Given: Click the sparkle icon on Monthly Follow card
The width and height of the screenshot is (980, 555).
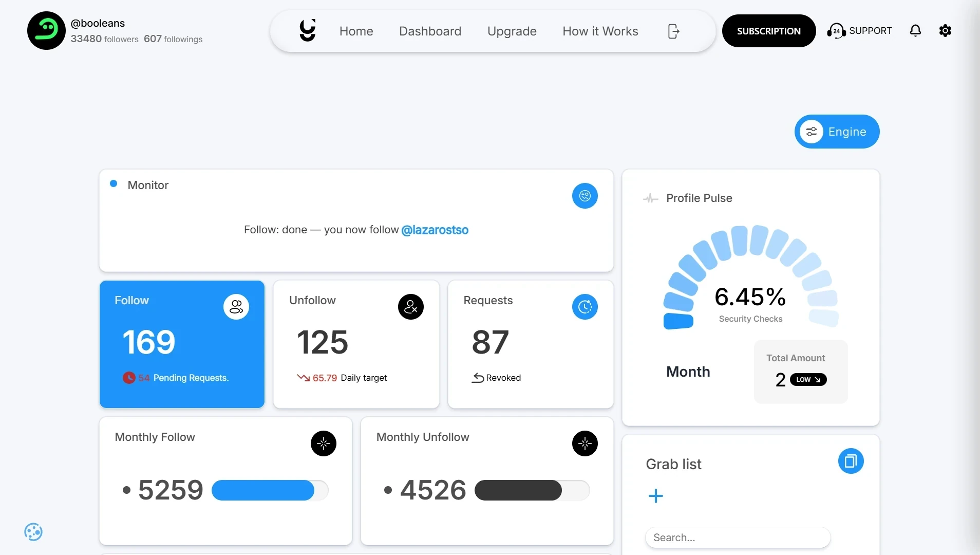Looking at the screenshot, I should (324, 443).
